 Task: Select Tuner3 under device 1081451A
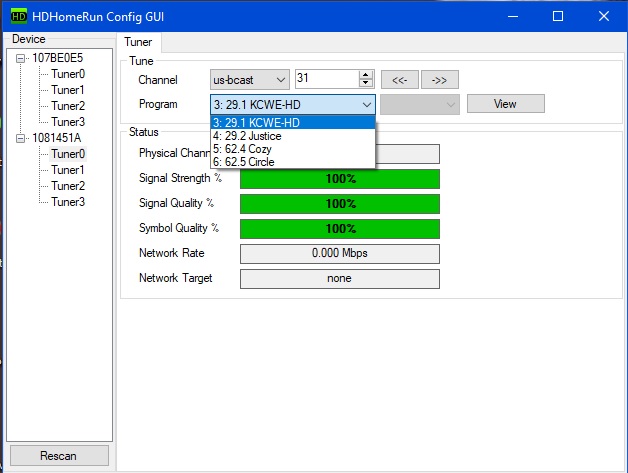(68, 202)
